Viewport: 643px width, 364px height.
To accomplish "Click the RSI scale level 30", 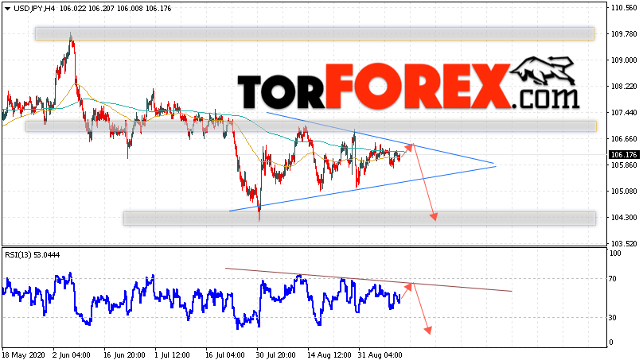I will (x=613, y=318).
